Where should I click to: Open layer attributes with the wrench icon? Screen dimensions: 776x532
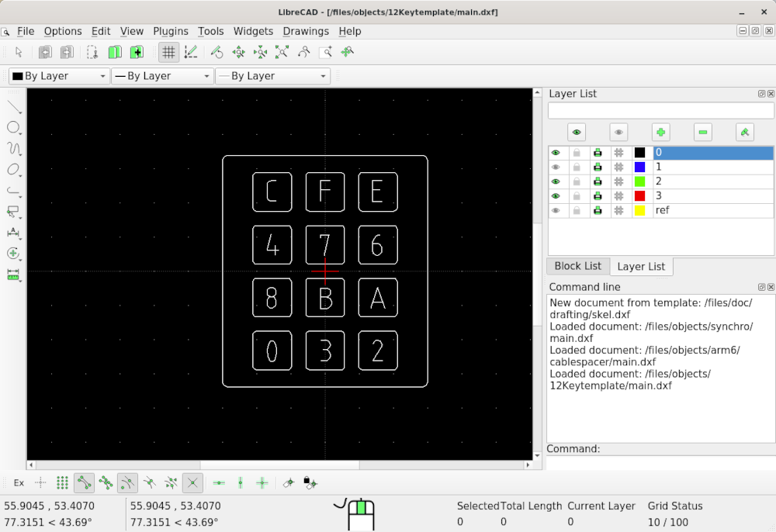point(744,132)
